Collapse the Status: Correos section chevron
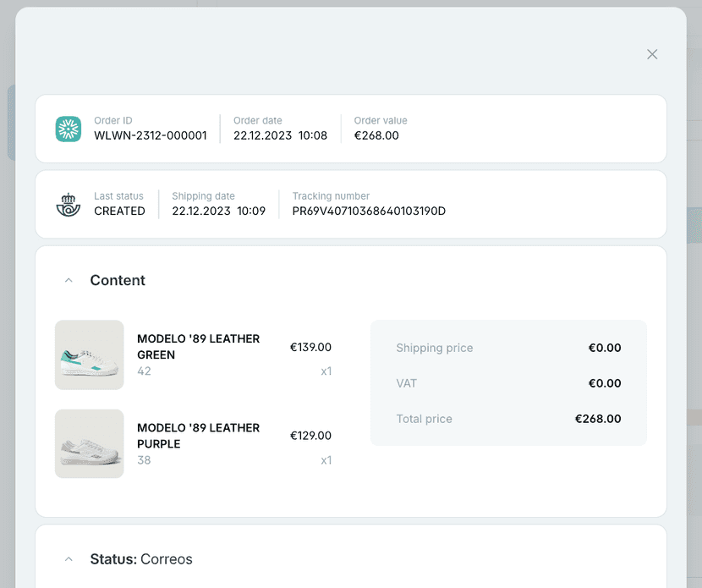This screenshot has height=588, width=702. [x=69, y=559]
